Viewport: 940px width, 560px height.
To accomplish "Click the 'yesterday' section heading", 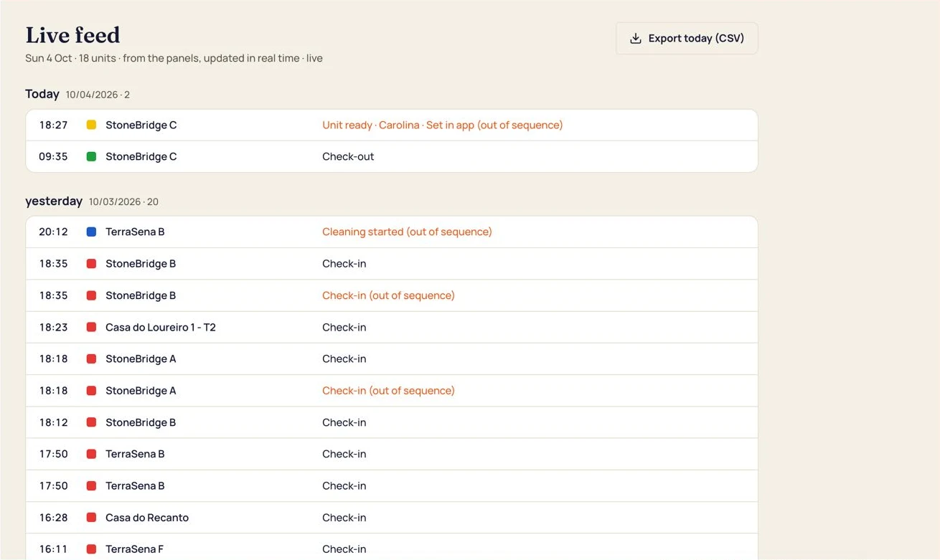I will coord(54,201).
